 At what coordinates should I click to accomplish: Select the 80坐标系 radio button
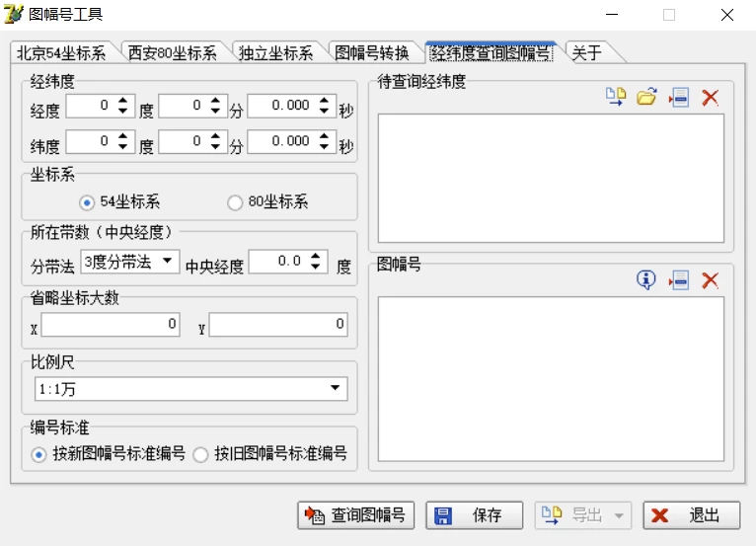tap(235, 202)
